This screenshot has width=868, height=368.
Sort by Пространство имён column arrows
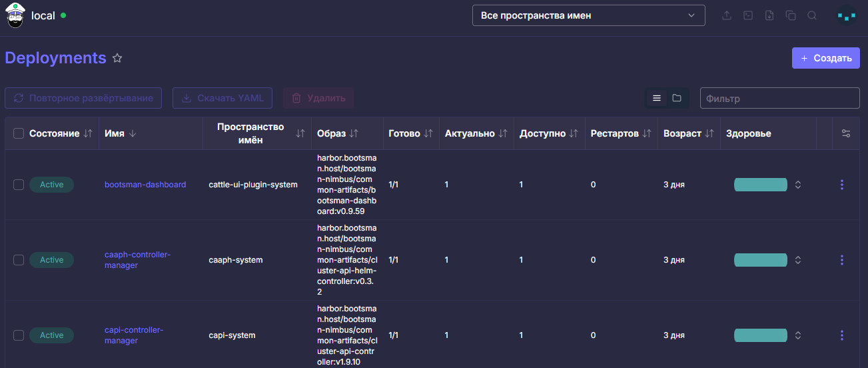pos(300,133)
